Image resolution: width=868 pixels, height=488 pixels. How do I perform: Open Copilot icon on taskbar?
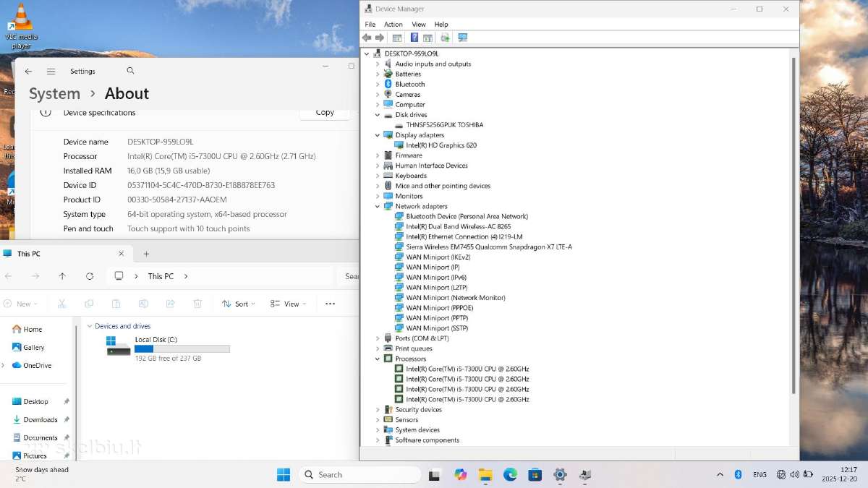point(461,475)
